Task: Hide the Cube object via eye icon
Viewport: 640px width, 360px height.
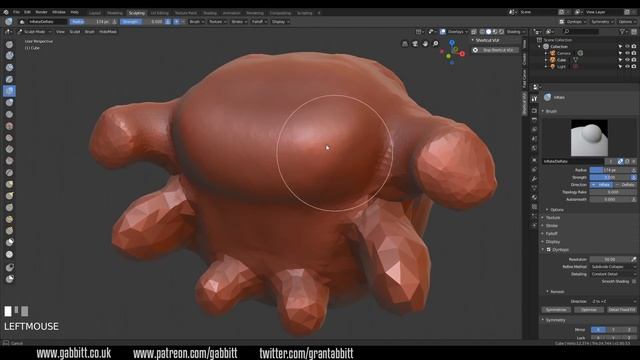Action: click(627, 60)
